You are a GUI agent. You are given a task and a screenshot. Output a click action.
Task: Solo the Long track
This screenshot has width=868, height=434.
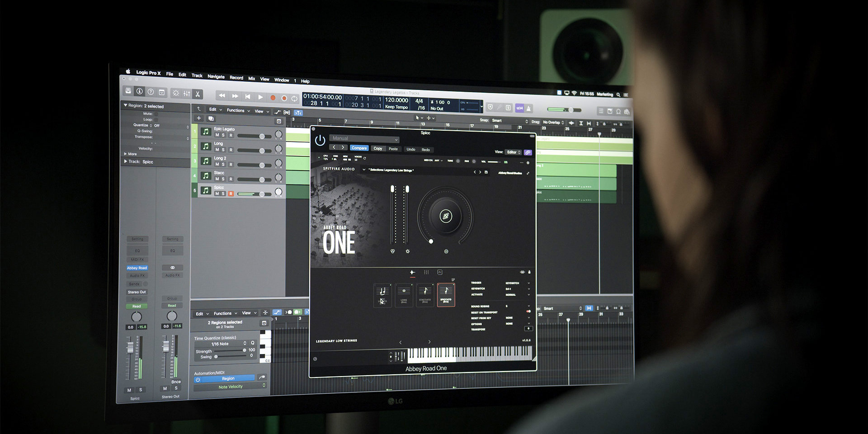pos(223,150)
